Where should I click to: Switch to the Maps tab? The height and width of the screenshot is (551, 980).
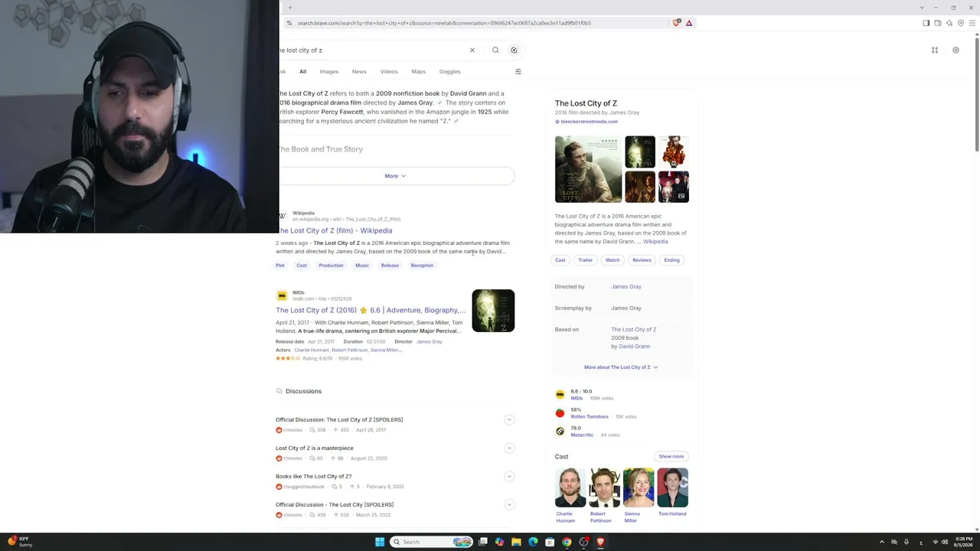pos(418,72)
